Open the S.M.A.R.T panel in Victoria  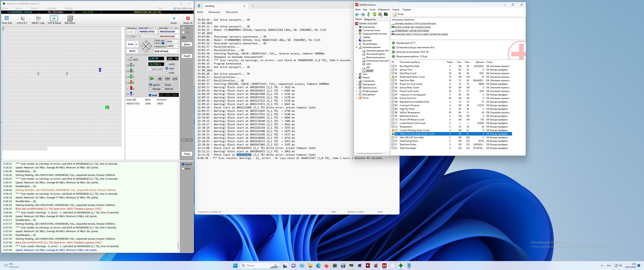pos(22,19)
